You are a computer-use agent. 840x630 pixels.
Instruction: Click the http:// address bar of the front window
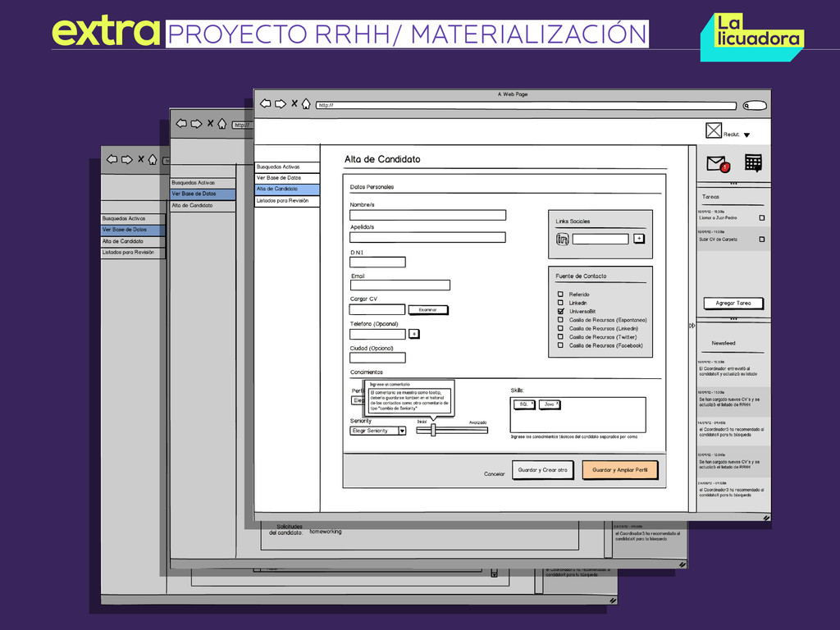[526, 106]
